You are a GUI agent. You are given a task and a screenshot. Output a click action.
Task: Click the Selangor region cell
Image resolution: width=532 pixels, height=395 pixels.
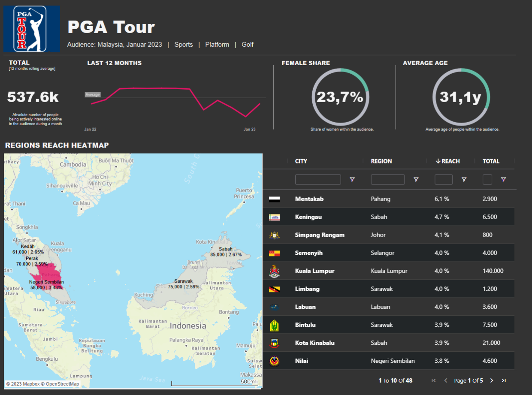383,253
